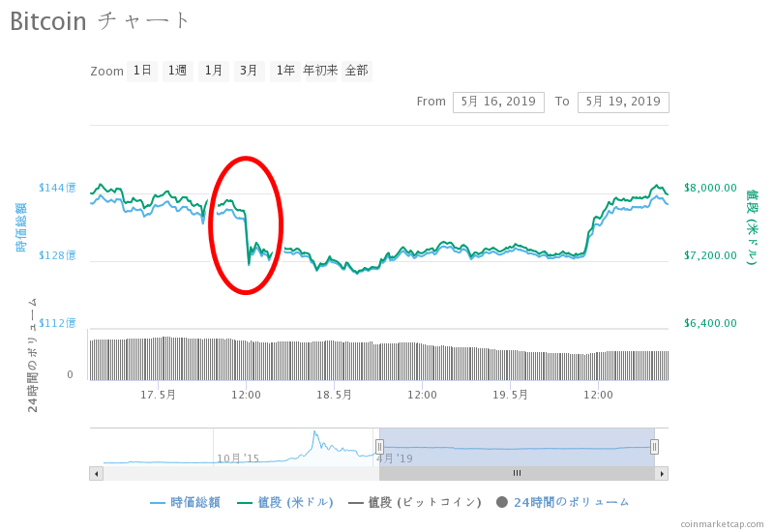Select the 1週 zoom button

click(x=178, y=71)
